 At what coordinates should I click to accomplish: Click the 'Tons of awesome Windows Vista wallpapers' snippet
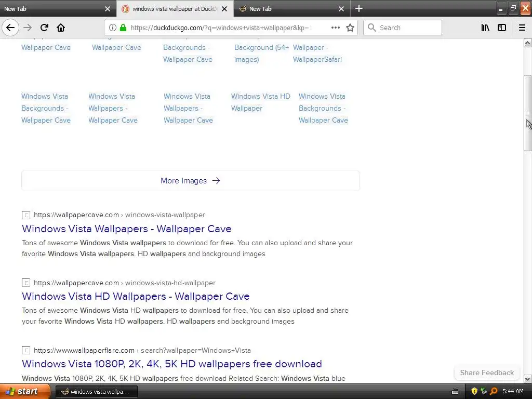[187, 248]
